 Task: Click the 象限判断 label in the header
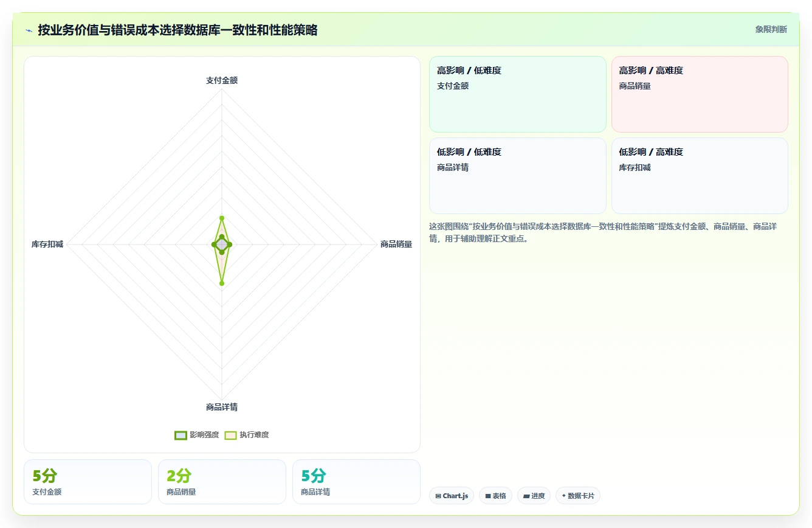click(771, 29)
